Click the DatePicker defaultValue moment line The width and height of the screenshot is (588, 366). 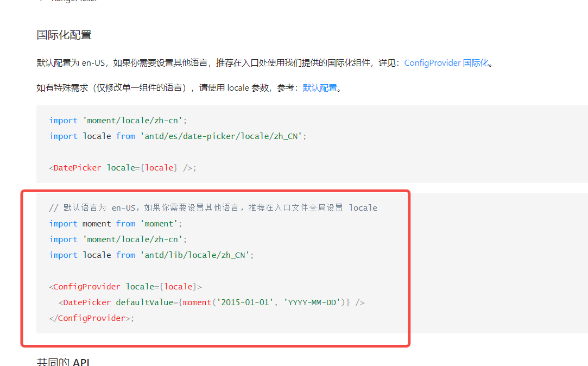[212, 302]
